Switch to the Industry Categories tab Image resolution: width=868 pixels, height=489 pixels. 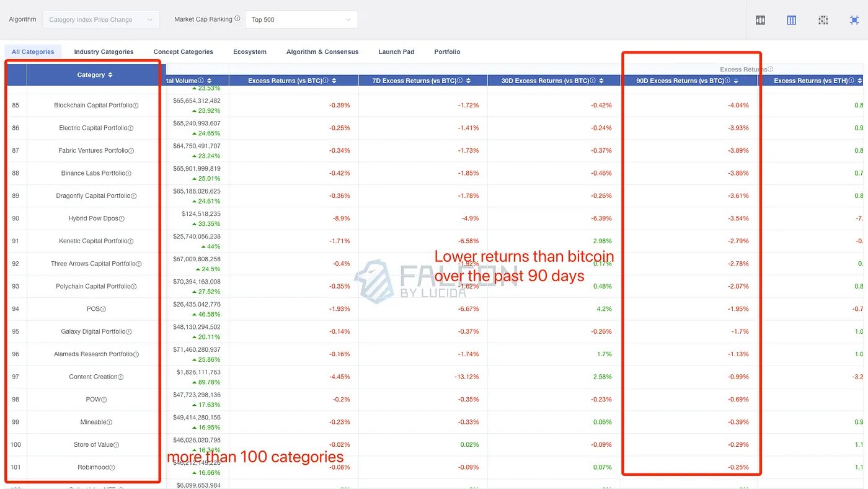click(x=104, y=52)
